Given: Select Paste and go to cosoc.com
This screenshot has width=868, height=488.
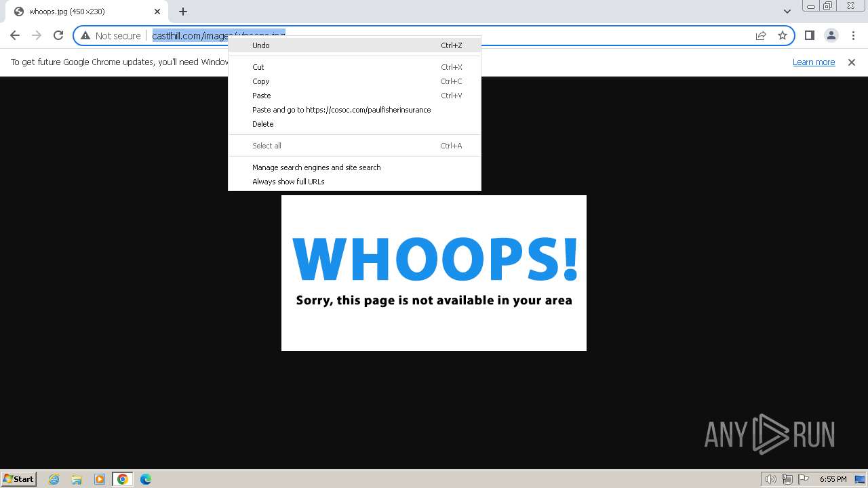Looking at the screenshot, I should click(x=355, y=110).
